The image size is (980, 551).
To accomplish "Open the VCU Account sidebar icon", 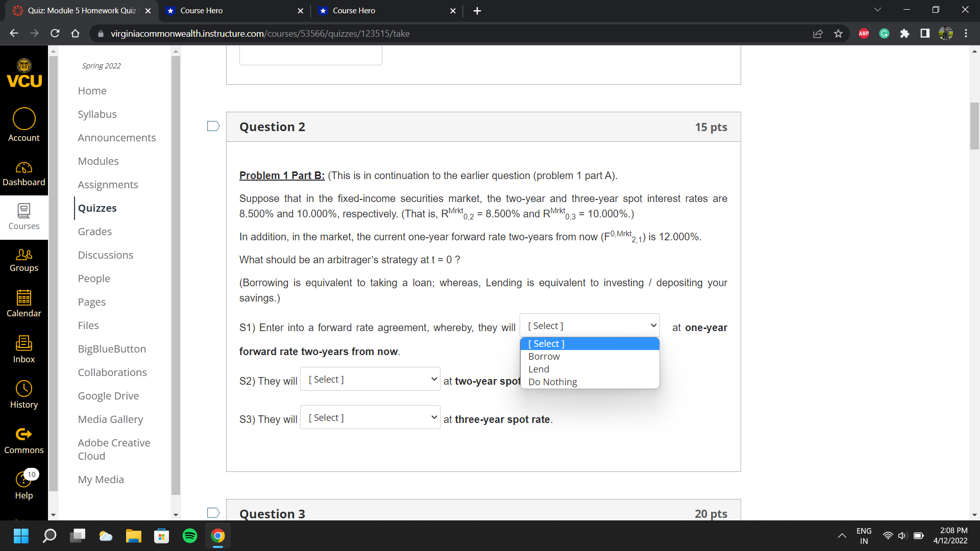I will 23,124.
